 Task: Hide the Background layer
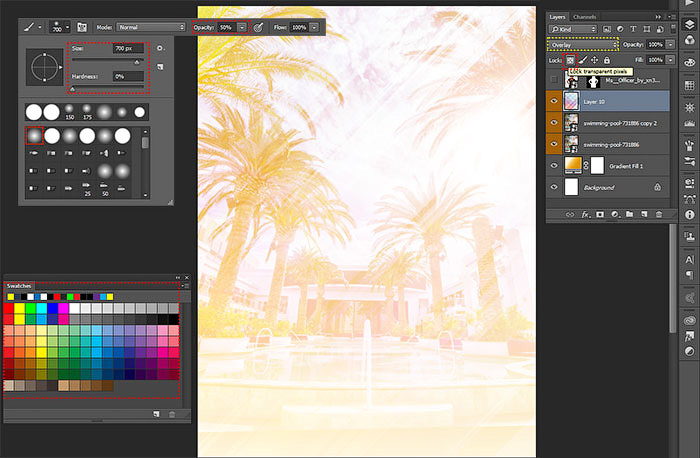[x=554, y=187]
